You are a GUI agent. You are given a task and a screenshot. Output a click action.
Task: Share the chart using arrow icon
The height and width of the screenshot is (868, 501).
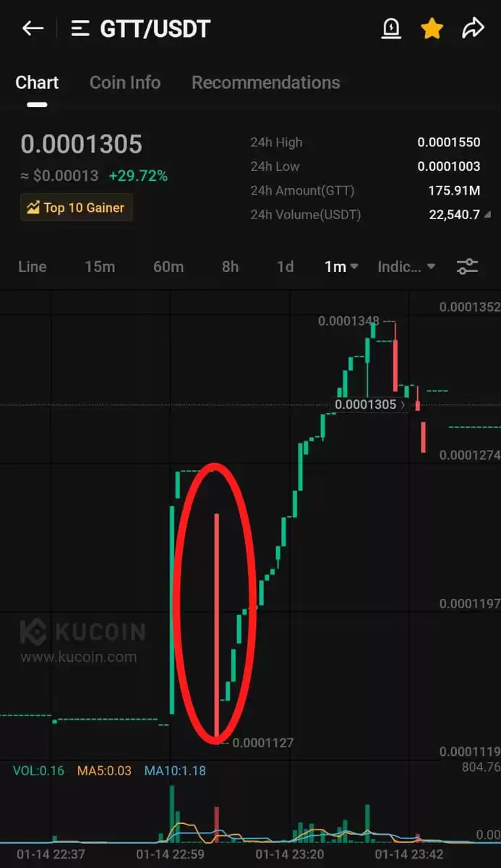(x=473, y=28)
